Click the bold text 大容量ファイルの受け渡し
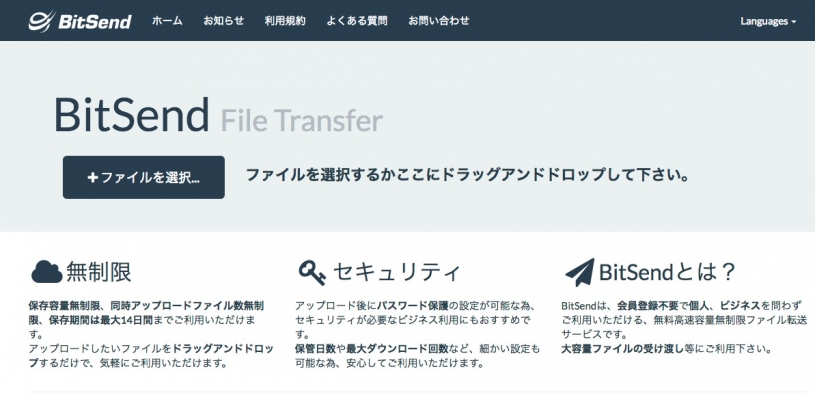The width and height of the screenshot is (815, 395). pos(623,349)
